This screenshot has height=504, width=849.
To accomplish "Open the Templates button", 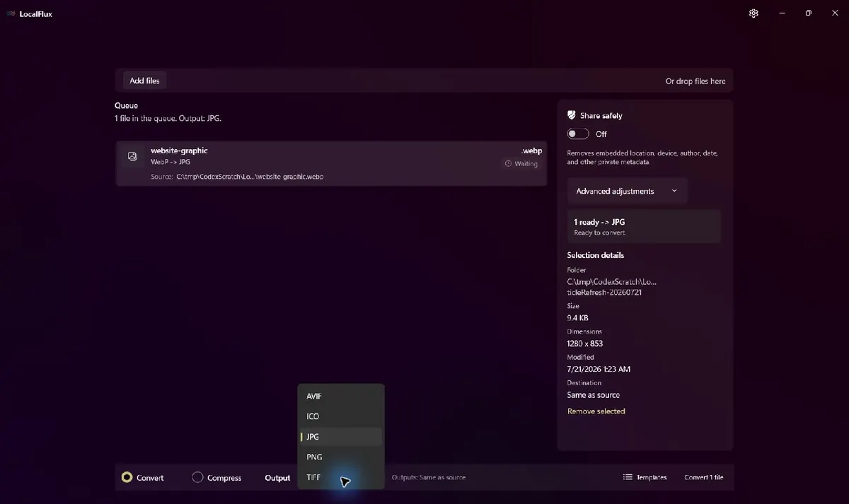I will click(645, 477).
